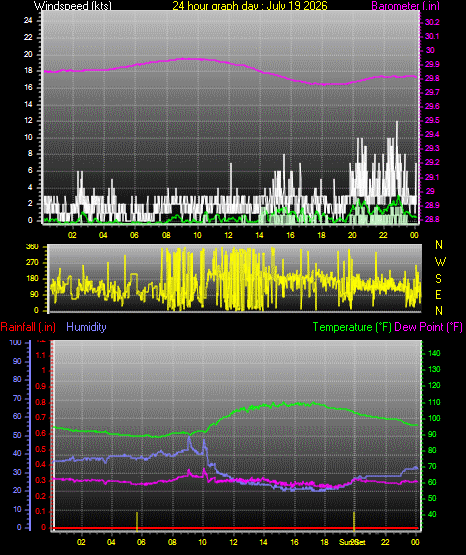
Task: Click the sunrise yellow marker near 06
Action: coord(137,521)
